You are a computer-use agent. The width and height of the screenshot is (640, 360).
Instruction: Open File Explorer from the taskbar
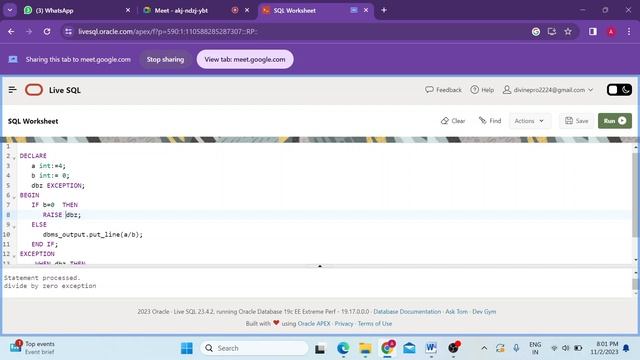click(365, 348)
